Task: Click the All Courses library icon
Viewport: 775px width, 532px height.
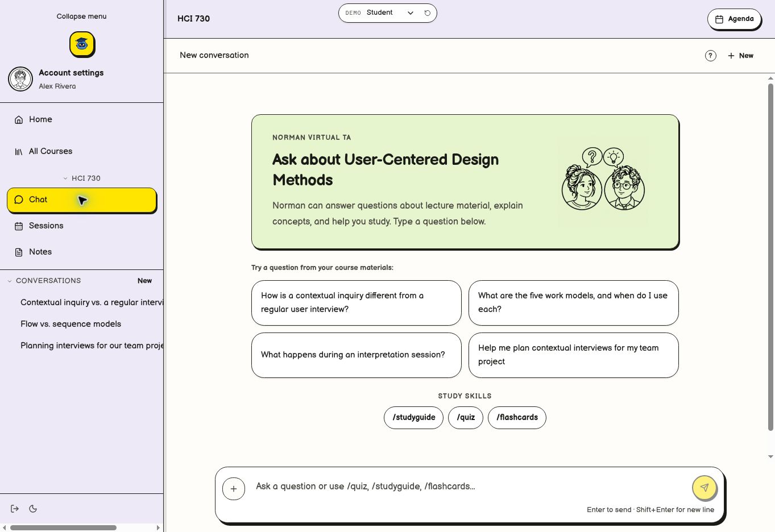Action: pyautogui.click(x=19, y=151)
